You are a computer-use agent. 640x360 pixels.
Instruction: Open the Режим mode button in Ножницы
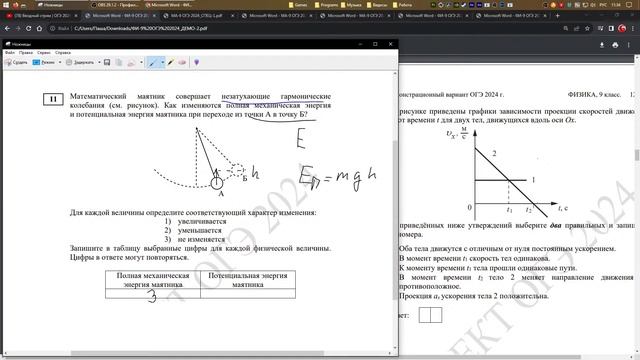pos(44,62)
